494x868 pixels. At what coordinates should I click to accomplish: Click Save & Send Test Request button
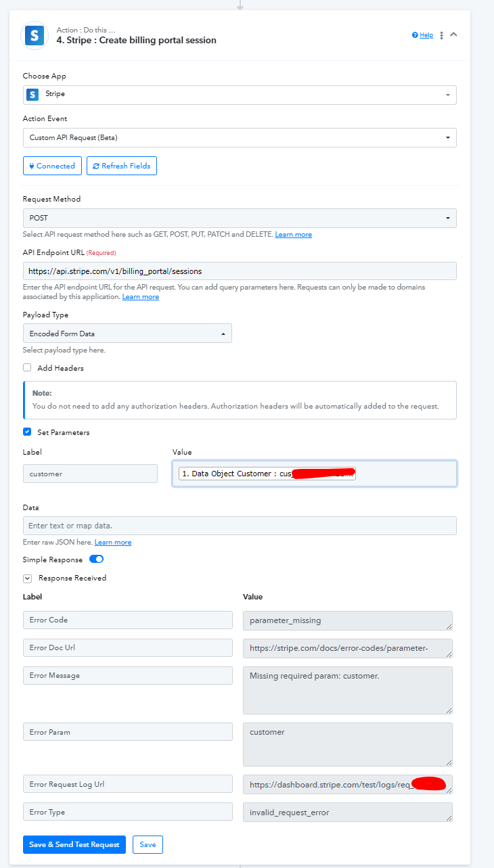(74, 844)
